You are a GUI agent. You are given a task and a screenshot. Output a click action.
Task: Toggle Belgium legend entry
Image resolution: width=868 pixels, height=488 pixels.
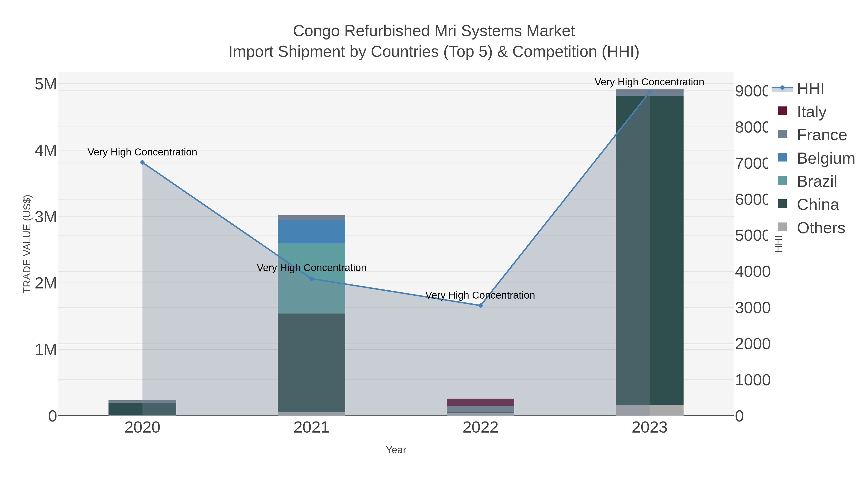point(816,158)
